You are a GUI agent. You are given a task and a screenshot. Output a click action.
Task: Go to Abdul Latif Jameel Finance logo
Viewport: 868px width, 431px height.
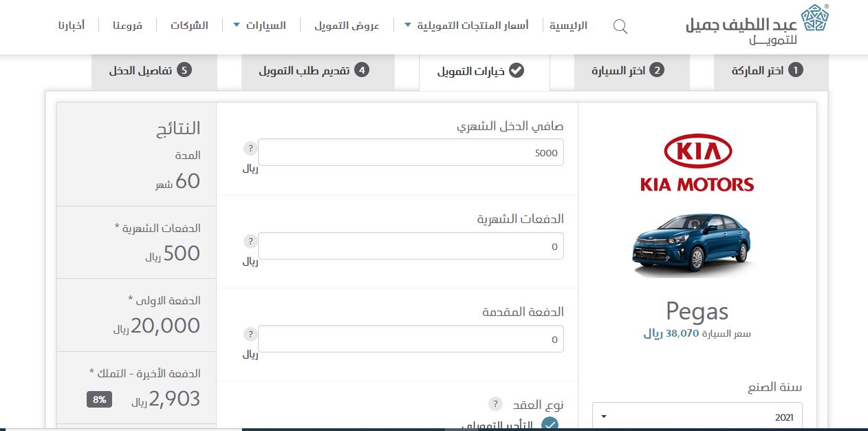(x=758, y=25)
